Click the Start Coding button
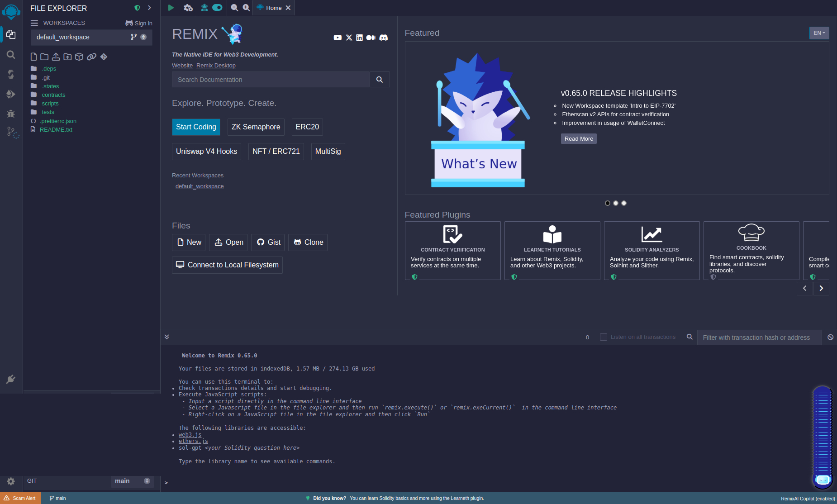The height and width of the screenshot is (504, 837). pos(196,127)
